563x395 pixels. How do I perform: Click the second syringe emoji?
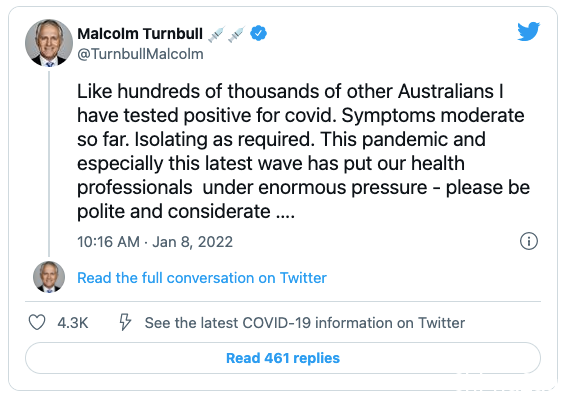(236, 34)
